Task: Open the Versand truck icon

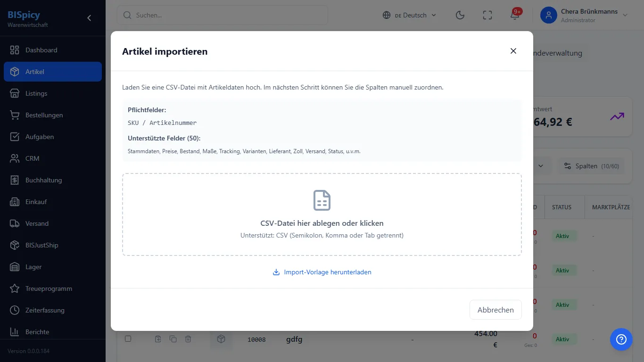Action: pos(15,223)
